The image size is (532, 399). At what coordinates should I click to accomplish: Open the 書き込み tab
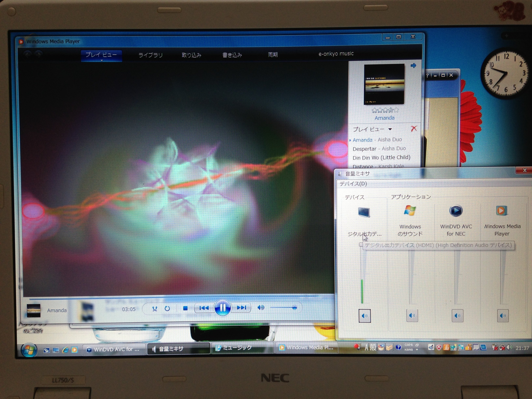[232, 55]
